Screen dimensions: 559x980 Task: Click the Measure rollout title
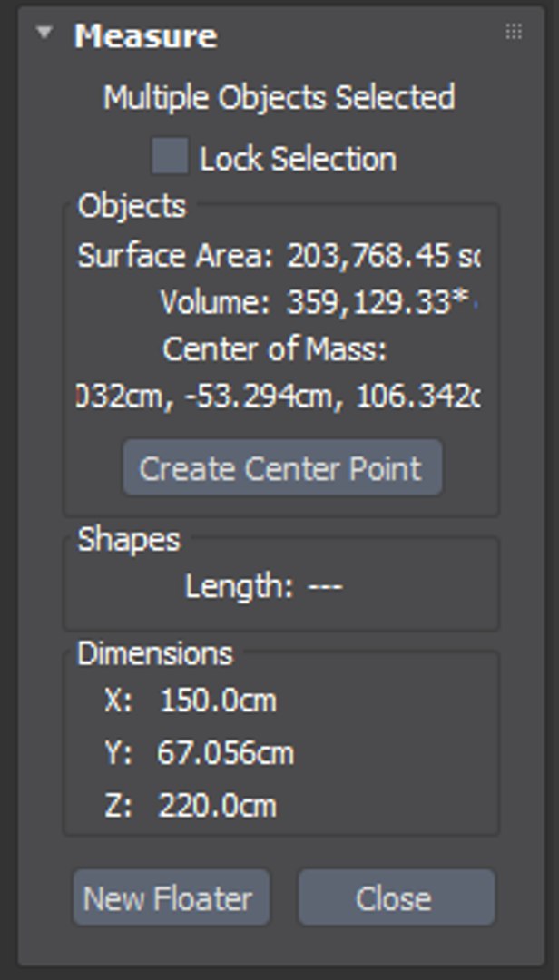tap(145, 36)
